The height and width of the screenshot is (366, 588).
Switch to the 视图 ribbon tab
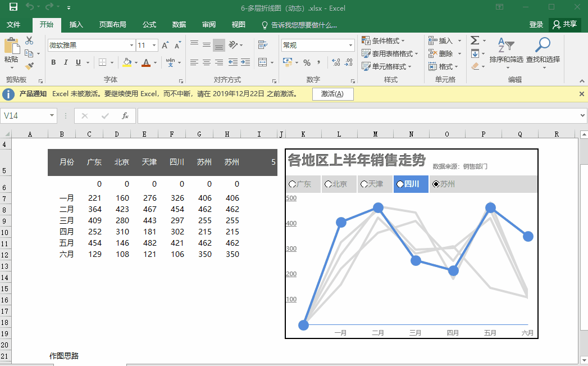[238, 25]
